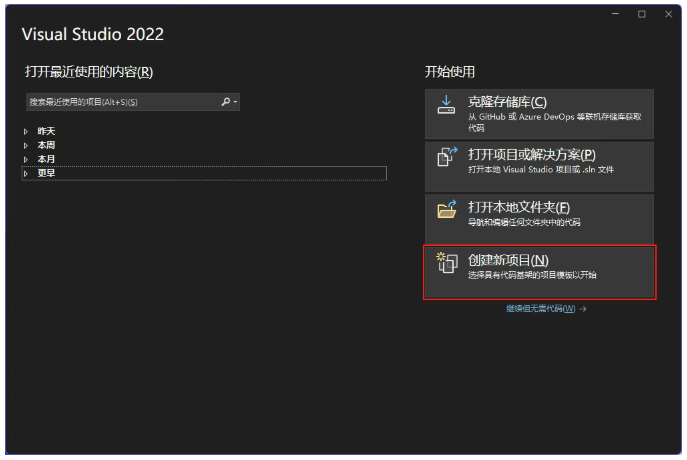Expand the 昨天 recent group
This screenshot has width=687, height=460.
pyautogui.click(x=26, y=131)
